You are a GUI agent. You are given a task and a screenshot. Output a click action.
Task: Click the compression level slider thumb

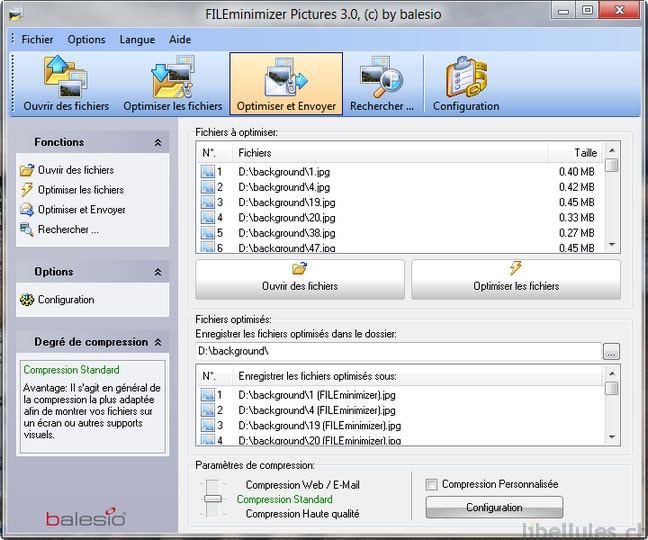[x=213, y=499]
